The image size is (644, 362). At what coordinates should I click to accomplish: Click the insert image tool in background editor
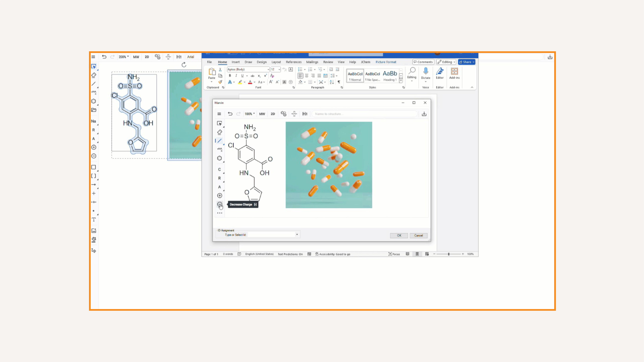[x=94, y=231]
